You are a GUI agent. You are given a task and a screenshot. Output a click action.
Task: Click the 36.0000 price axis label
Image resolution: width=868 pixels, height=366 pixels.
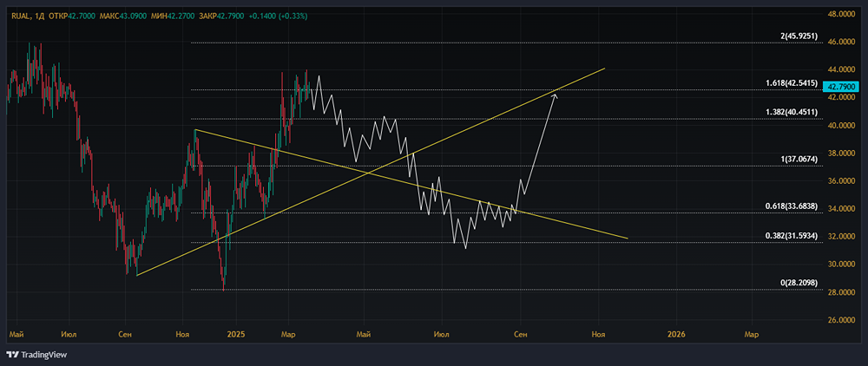click(x=840, y=180)
